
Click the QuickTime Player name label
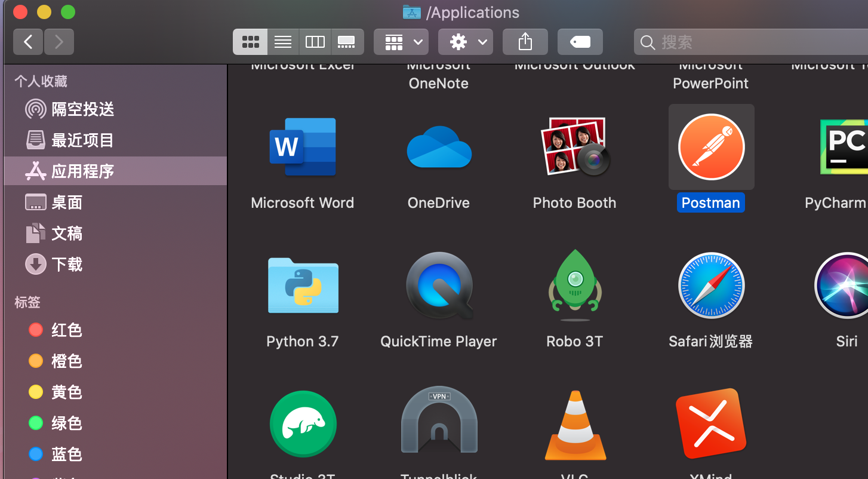[439, 342]
